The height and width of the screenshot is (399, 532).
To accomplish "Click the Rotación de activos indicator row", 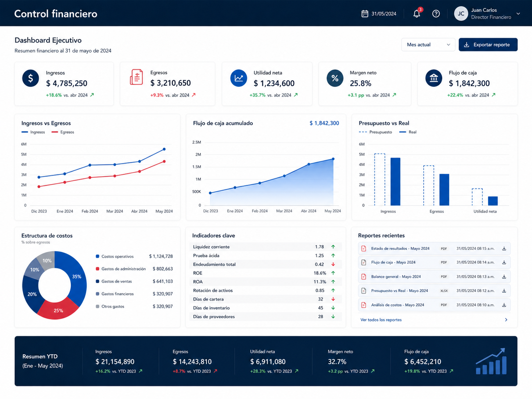I will tap(266, 290).
